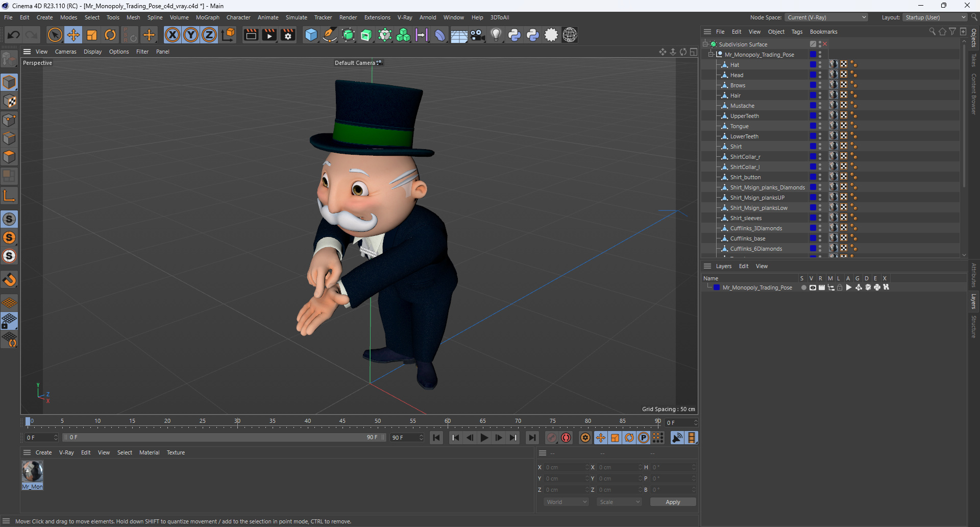Click Render View clapperboard icon
The image size is (980, 527).
coord(251,35)
